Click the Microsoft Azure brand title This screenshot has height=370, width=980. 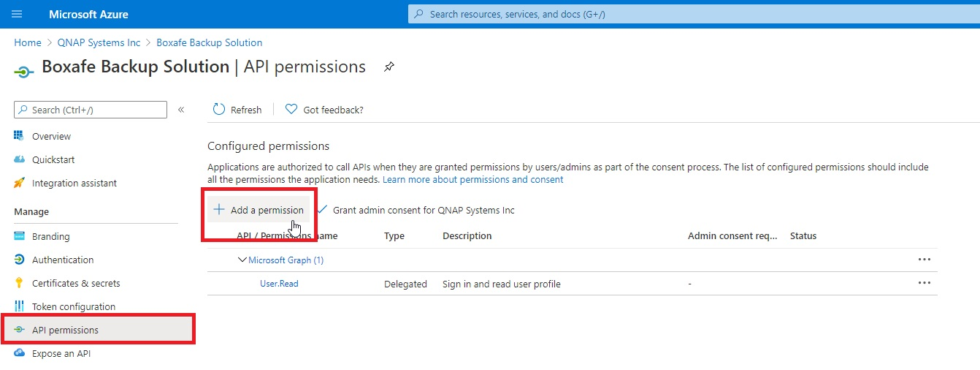[88, 14]
